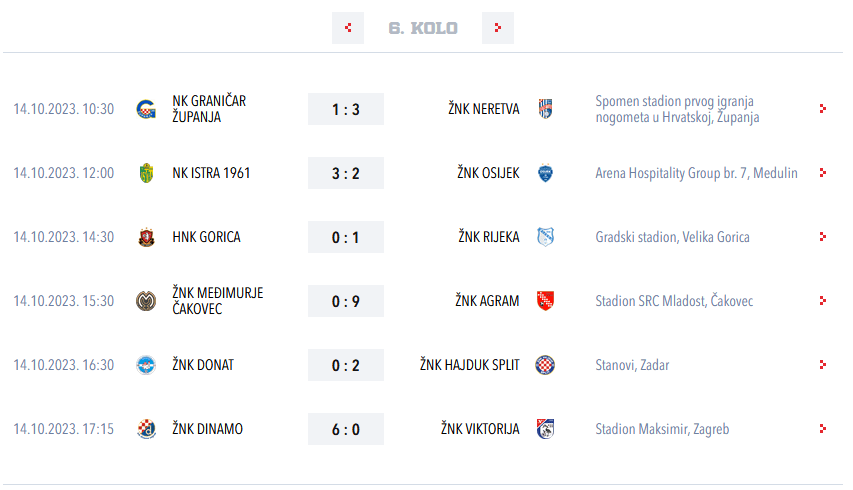Expand the Dinamo vs Viktorija match details arrow
The image size is (853, 490).
point(822,429)
